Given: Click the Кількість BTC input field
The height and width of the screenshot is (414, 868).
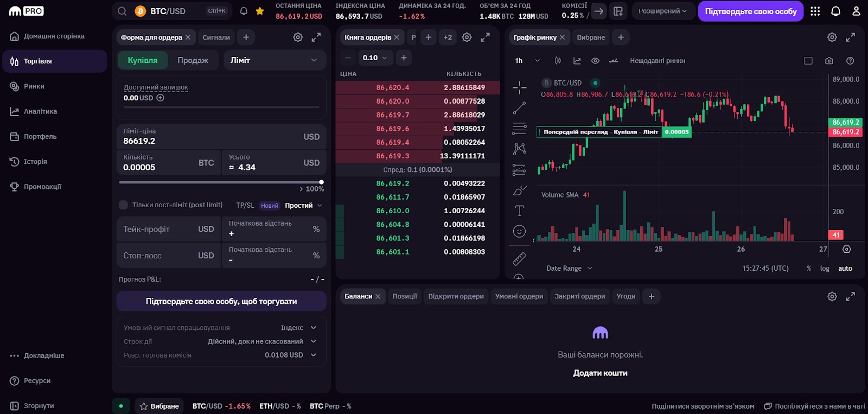Looking at the screenshot, I should [x=169, y=163].
